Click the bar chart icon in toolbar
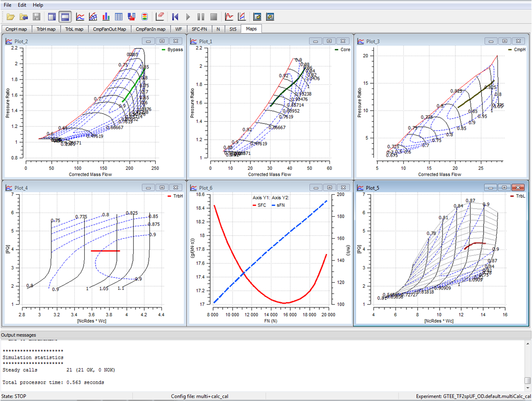Image resolution: width=532 pixels, height=401 pixels. tap(106, 17)
